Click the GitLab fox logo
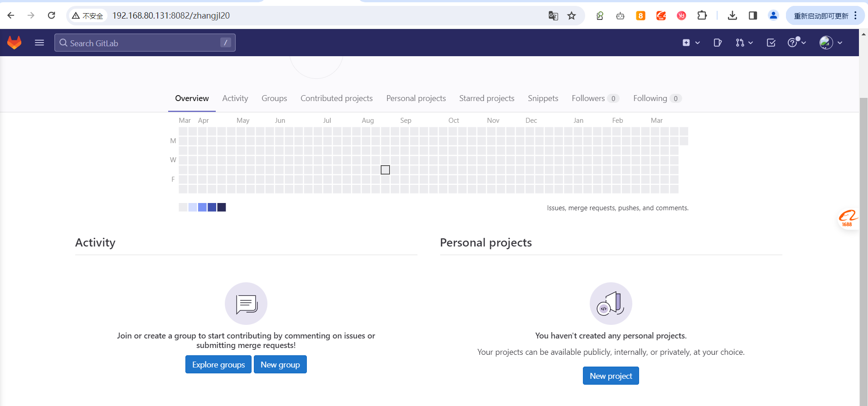Screen dimensions: 868x406 point(15,43)
